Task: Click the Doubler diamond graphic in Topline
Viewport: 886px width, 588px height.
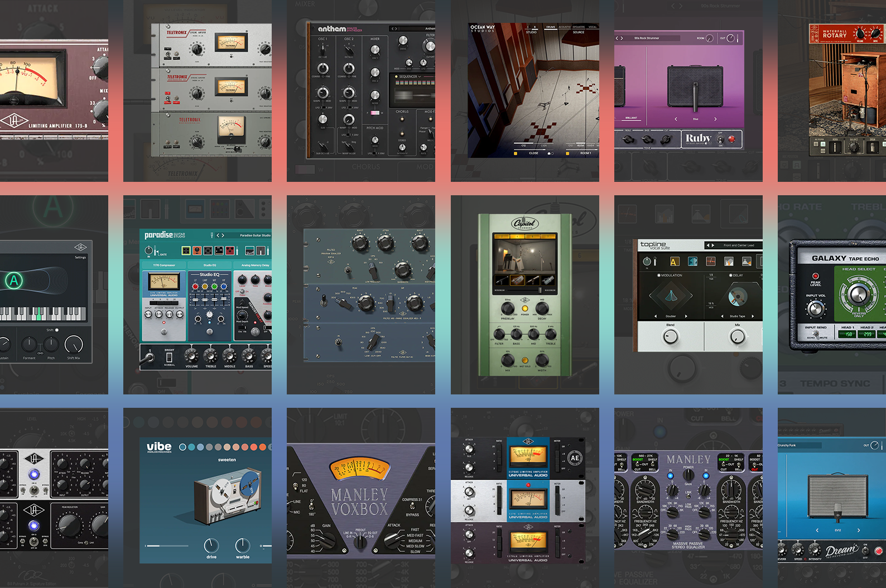Action: coord(671,296)
